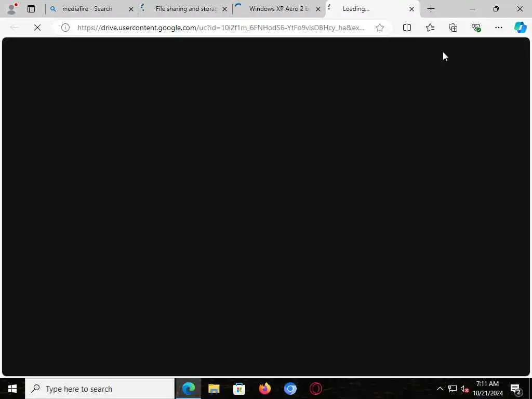
Task: Open Browser essentials heart icon
Action: tap(476, 28)
